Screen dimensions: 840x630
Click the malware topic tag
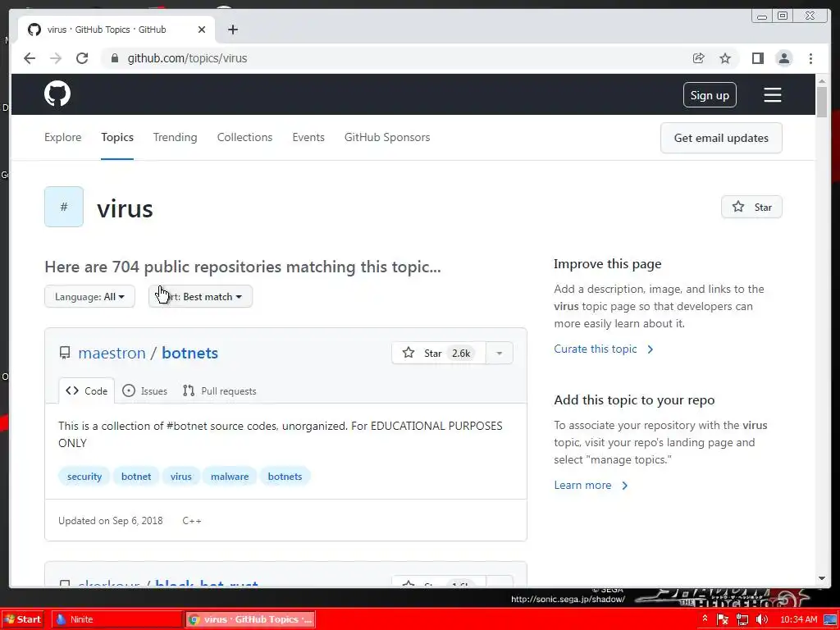(230, 477)
